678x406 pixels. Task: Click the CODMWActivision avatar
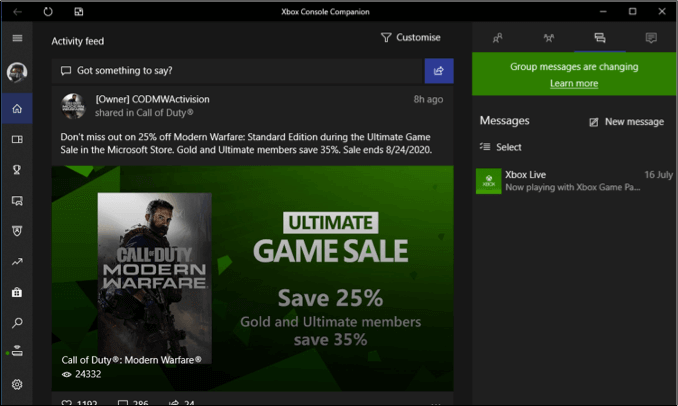(x=73, y=106)
